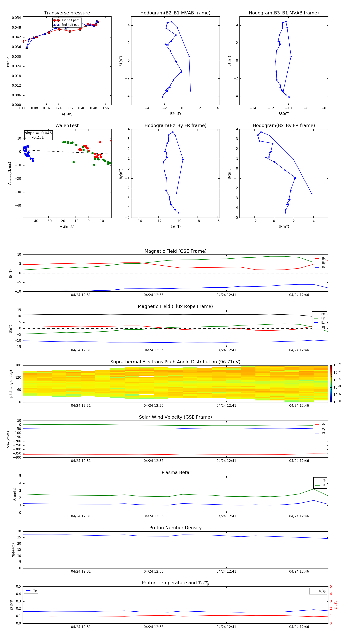This screenshot has width=351, height=644.
Task: Select the '1st half path' legend entry
Action: click(67, 20)
